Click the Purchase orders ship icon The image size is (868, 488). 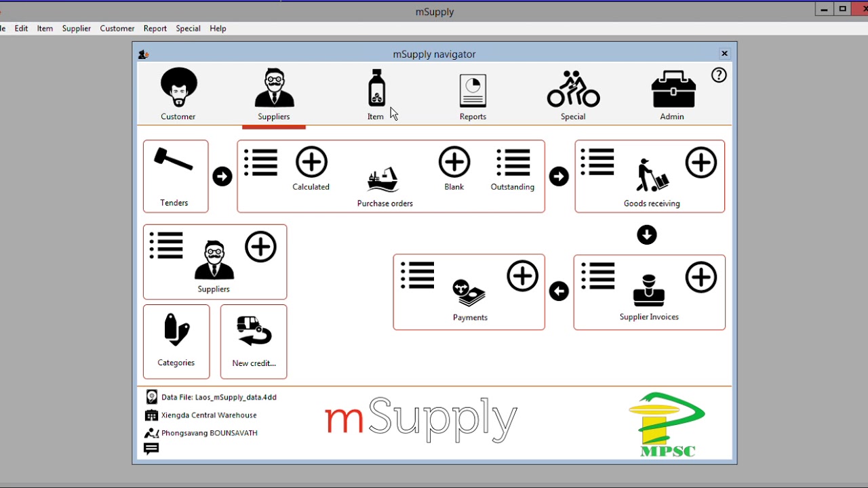(x=383, y=180)
